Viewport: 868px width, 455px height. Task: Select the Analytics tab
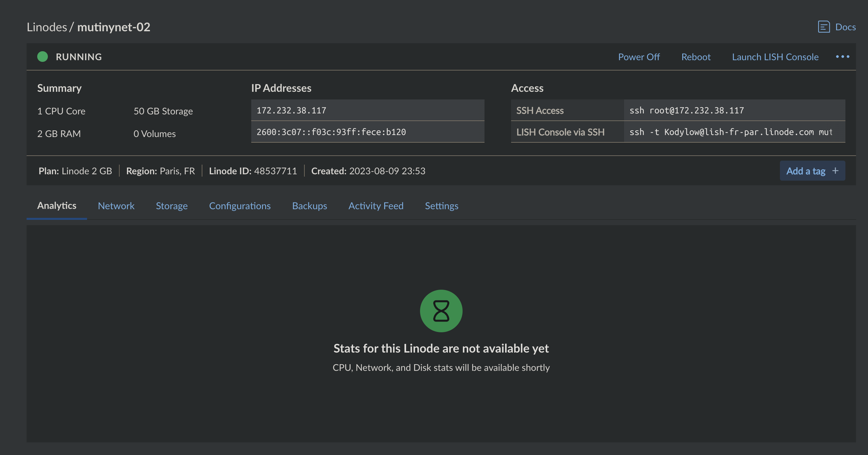[x=56, y=206]
